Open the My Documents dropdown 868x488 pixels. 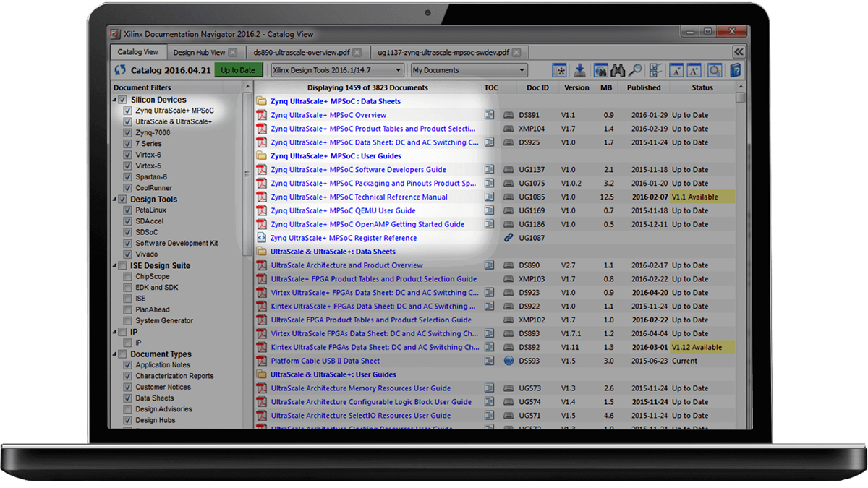click(469, 70)
